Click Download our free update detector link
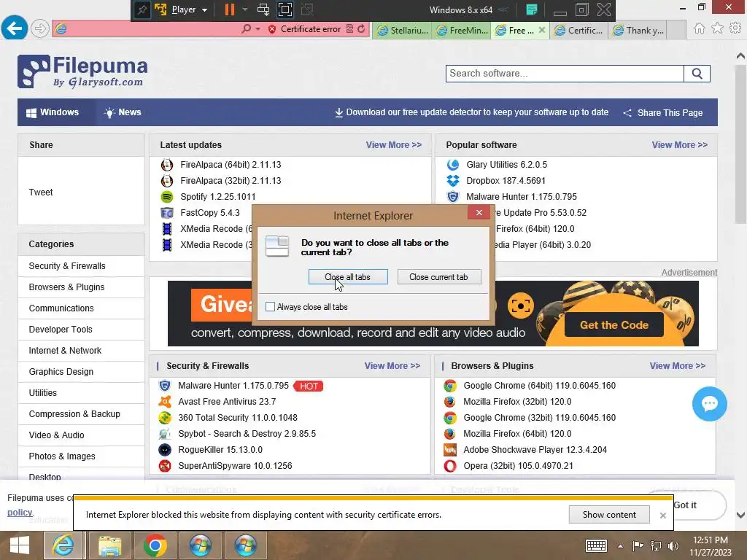Image resolution: width=747 pixels, height=560 pixels. coord(472,112)
